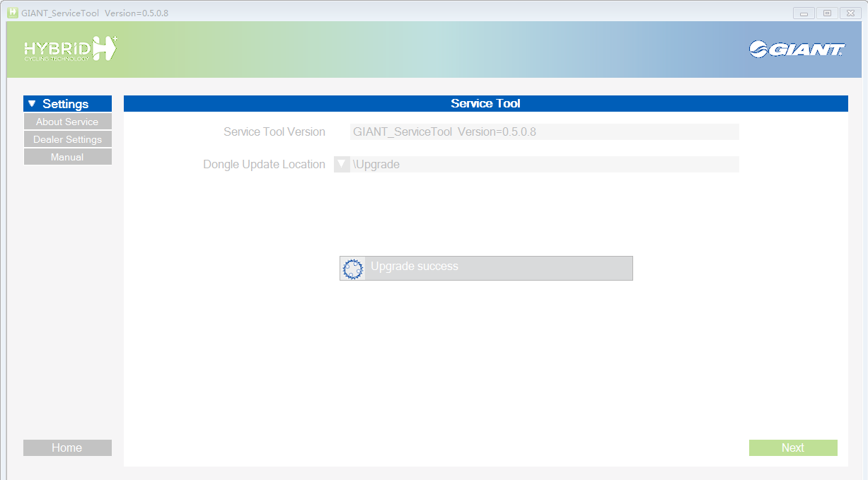Click the 'Dongle Update Location' label
868x480 pixels.
(264, 164)
